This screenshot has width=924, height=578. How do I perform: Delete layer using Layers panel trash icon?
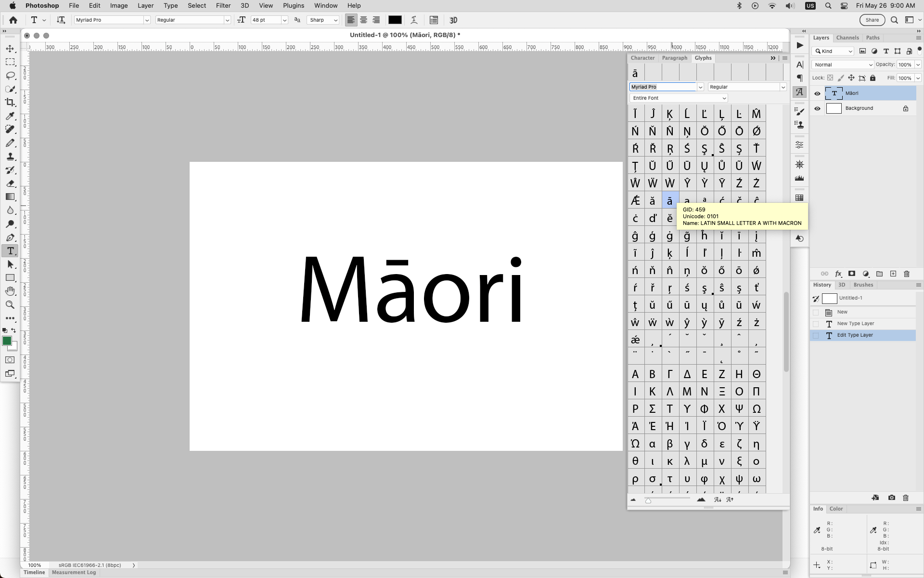pos(907,274)
